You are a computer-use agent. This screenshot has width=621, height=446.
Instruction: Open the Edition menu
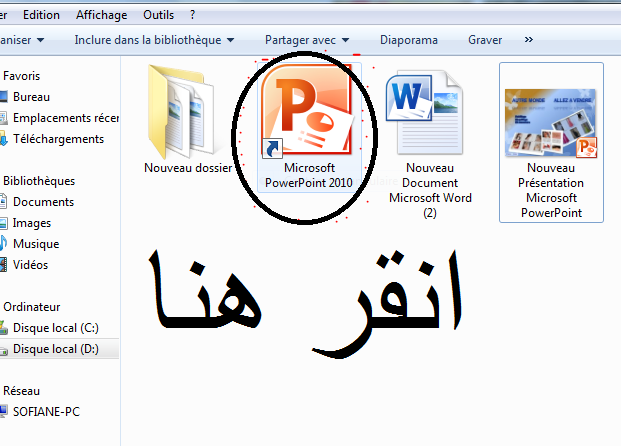pyautogui.click(x=41, y=15)
